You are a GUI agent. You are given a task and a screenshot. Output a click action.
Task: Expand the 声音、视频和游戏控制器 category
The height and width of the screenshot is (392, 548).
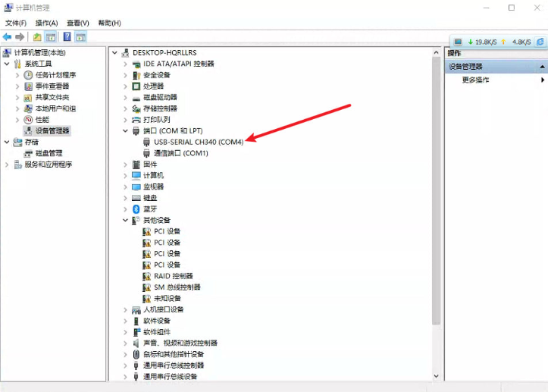click(x=125, y=343)
